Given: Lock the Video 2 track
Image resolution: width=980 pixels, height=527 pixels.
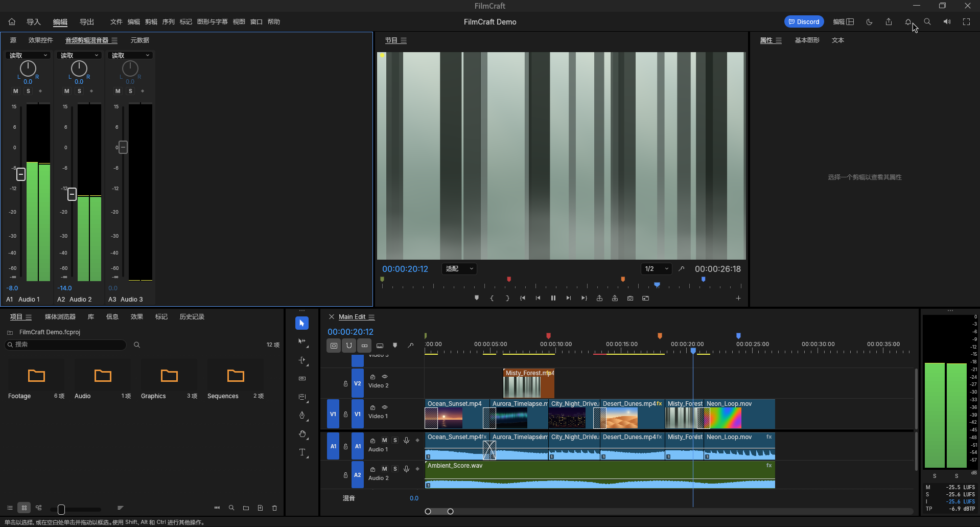Looking at the screenshot, I should (x=345, y=383).
